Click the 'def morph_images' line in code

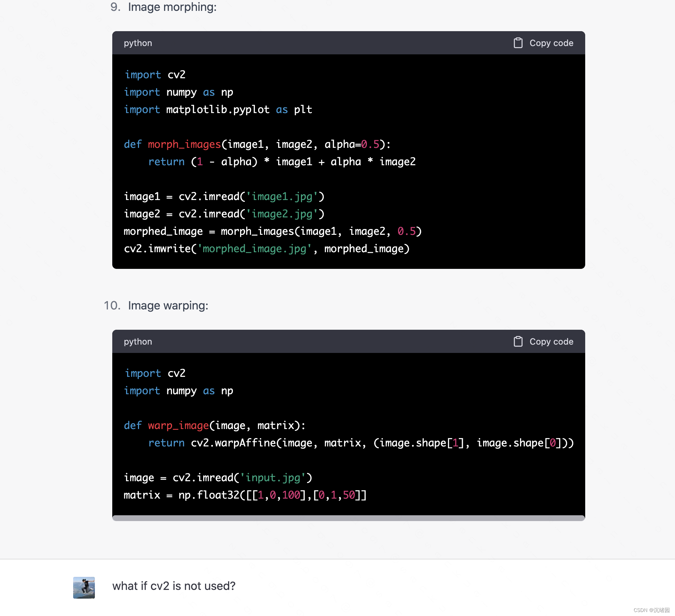pos(257,144)
